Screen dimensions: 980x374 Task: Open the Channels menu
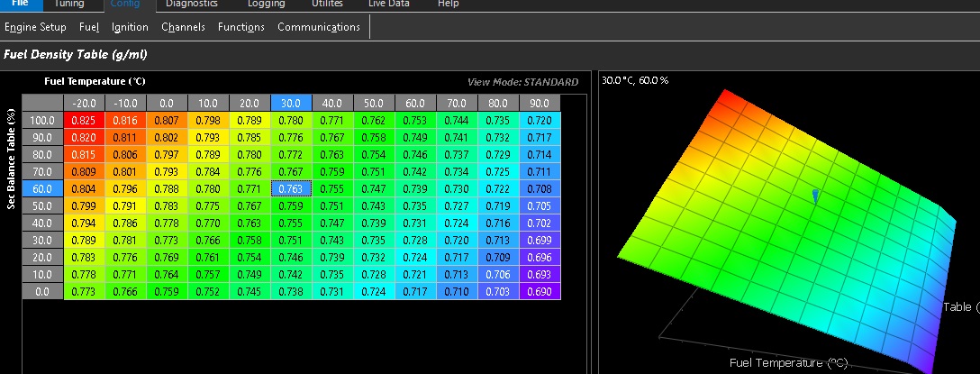point(183,27)
